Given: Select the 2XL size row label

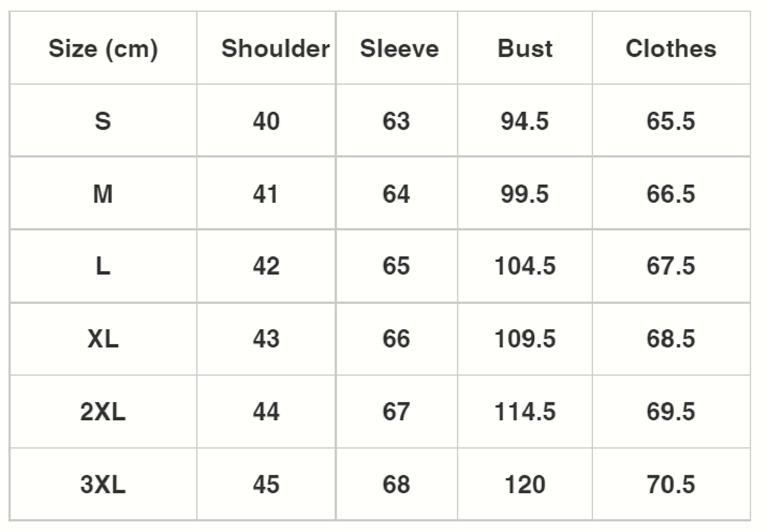Looking at the screenshot, I should pos(103,412).
